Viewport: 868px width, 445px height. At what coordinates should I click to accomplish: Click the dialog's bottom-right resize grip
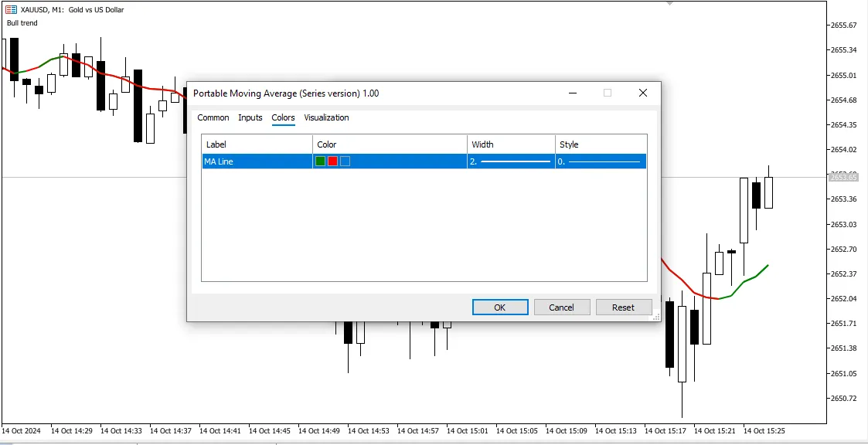pyautogui.click(x=656, y=316)
